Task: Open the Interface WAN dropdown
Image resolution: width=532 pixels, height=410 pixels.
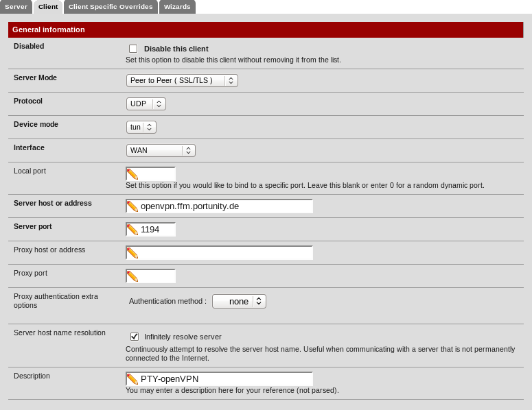Action: 161,151
